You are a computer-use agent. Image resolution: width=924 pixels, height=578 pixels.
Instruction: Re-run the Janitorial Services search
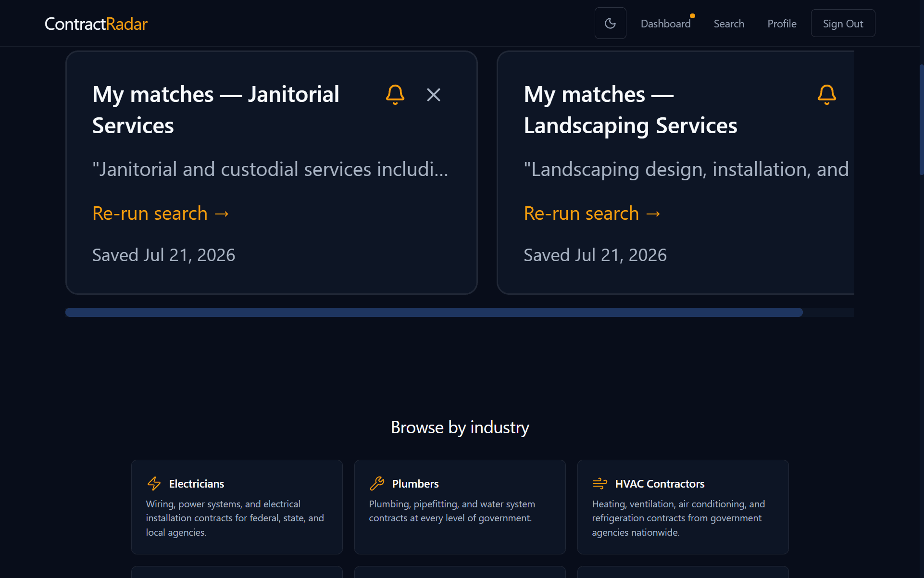click(x=161, y=213)
